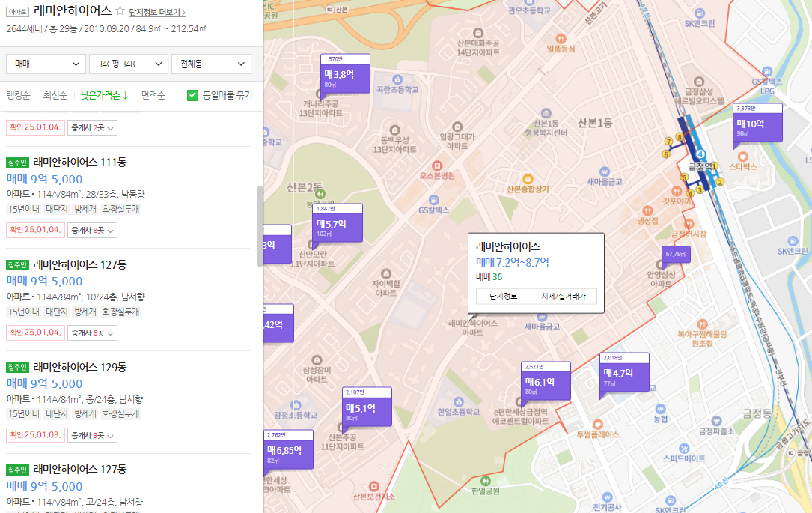
Task: Click the 투썸플레이스 cafe icon
Action: click(x=598, y=425)
